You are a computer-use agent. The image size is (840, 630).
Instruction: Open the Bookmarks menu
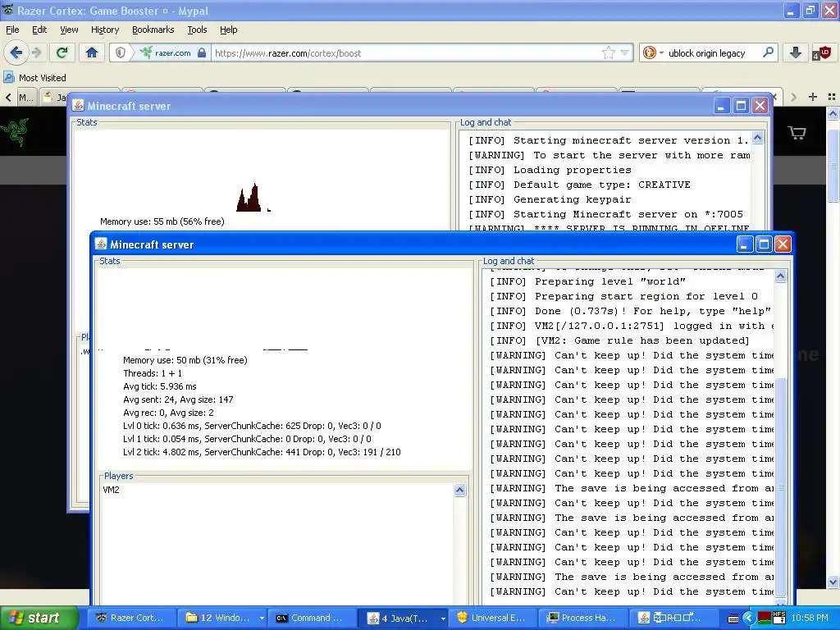153,30
